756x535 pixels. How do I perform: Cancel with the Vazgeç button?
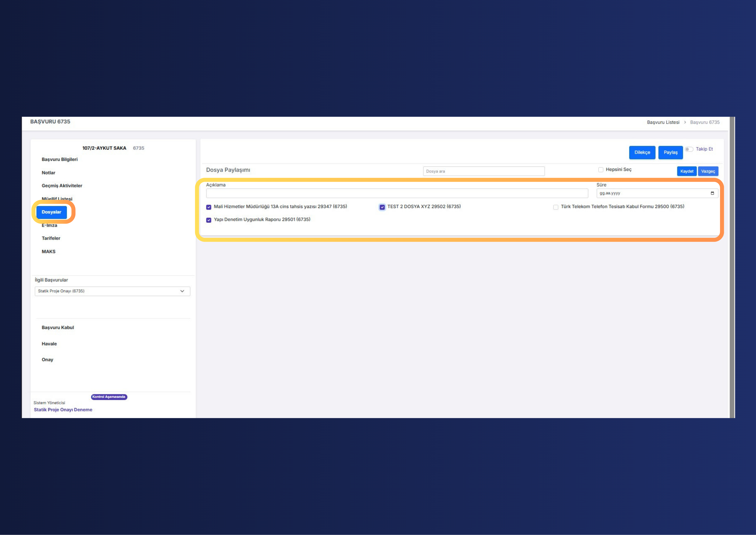point(708,171)
